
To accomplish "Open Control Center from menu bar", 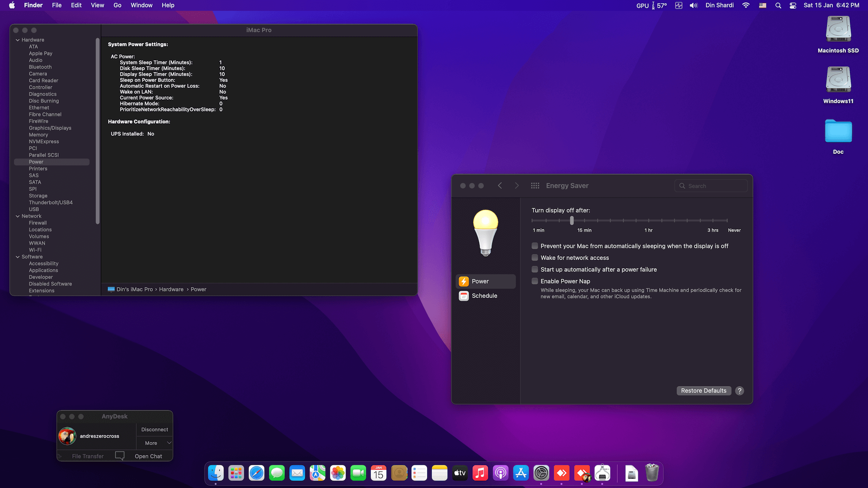I will (x=793, y=5).
